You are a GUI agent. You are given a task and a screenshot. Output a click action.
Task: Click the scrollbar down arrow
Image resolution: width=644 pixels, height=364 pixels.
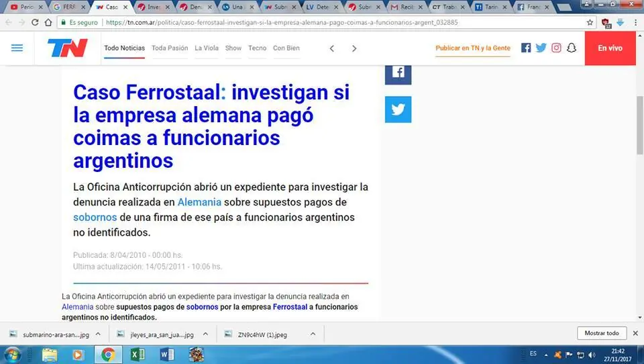pos(640,318)
